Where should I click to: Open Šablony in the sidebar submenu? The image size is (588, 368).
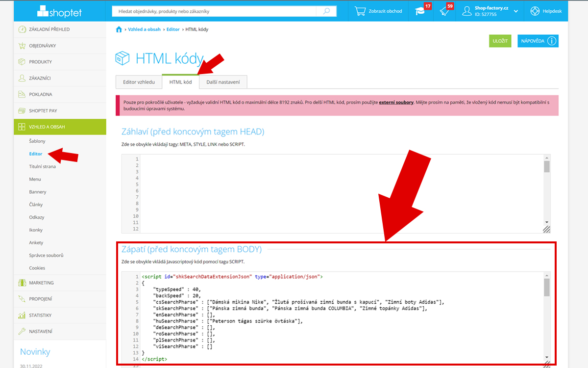point(37,141)
